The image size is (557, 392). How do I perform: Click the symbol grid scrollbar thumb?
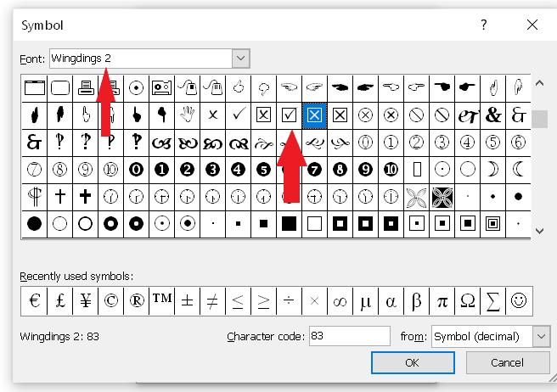click(540, 119)
